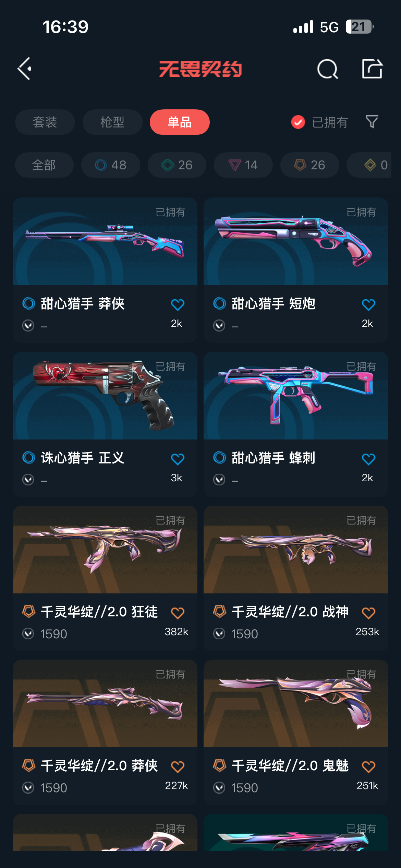Favorite 千灵华绽//2.0 狂徒 with heart icon

(x=178, y=613)
